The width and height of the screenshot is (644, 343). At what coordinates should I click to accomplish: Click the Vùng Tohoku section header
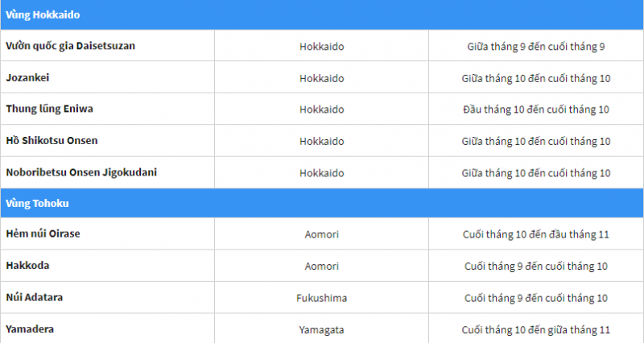[38, 203]
